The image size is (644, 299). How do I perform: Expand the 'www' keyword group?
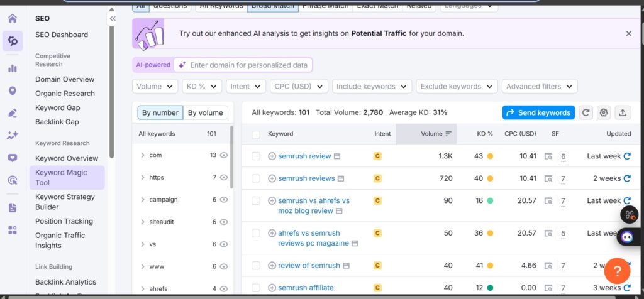pos(143,266)
